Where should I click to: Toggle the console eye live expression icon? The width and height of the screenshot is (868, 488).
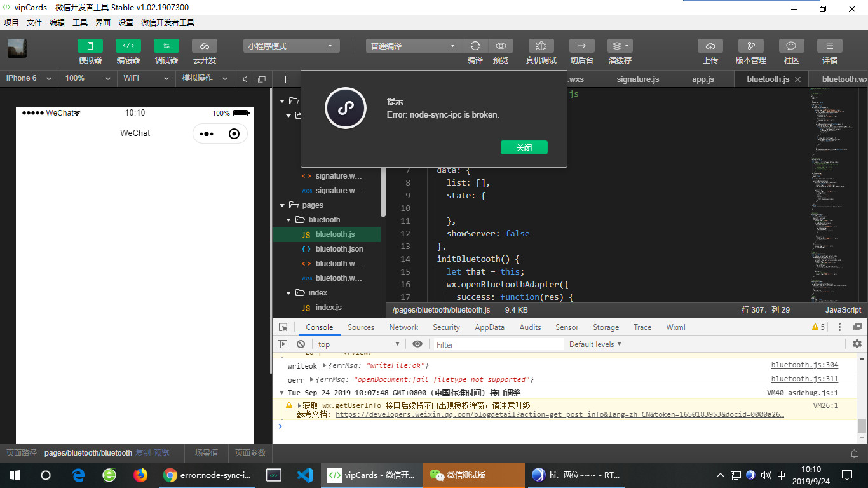point(417,344)
